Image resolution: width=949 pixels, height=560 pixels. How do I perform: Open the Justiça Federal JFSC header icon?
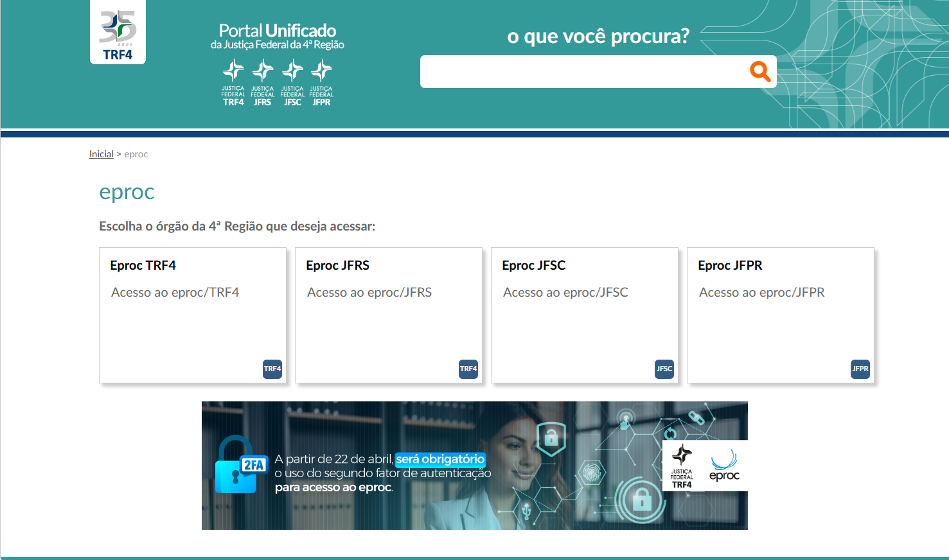pos(292,83)
